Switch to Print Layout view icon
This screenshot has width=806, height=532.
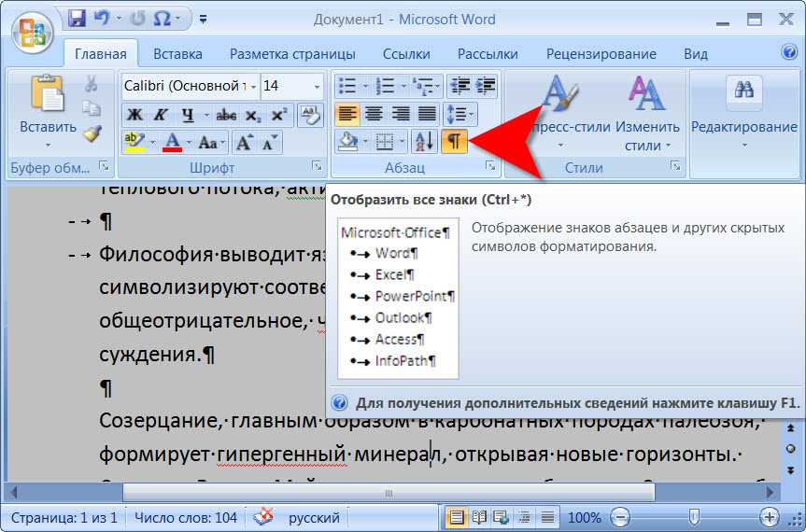click(x=456, y=517)
